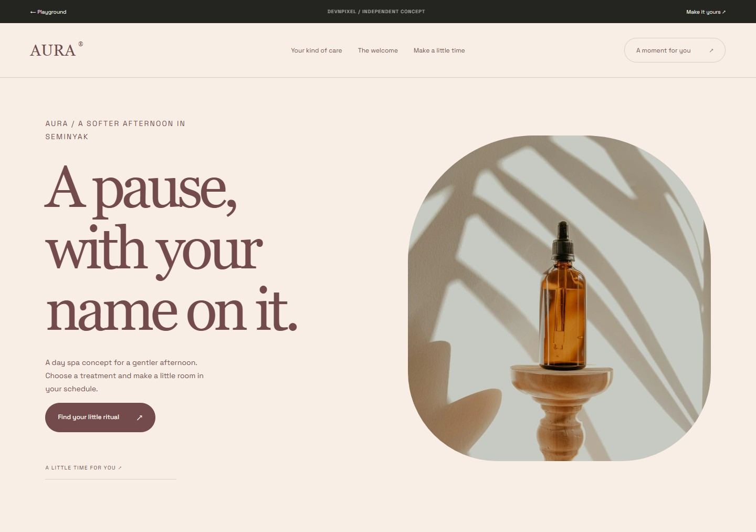This screenshot has height=532, width=756.
Task: Click the 'DEVNPIXEL / INDEPENDENT CONCEPT' text
Action: [x=376, y=12]
